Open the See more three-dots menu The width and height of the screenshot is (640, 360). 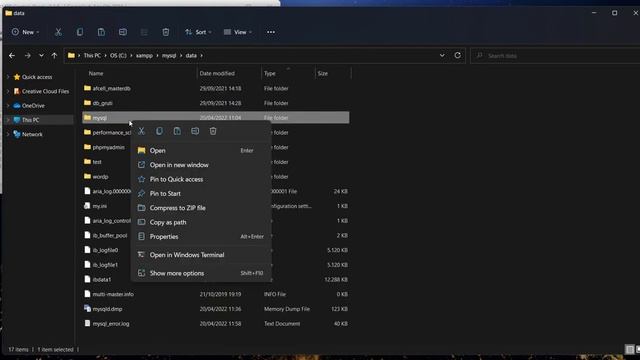point(271,32)
